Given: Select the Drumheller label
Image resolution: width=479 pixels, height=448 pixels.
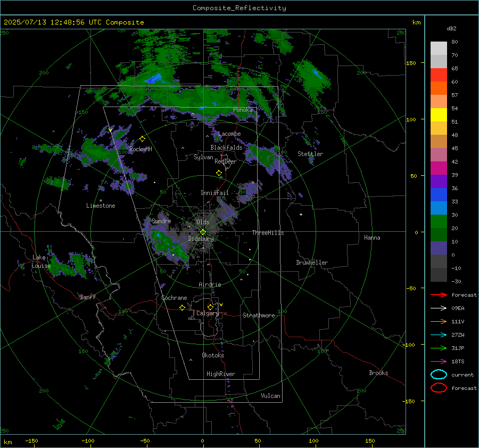Looking at the screenshot, I should pos(312,263).
